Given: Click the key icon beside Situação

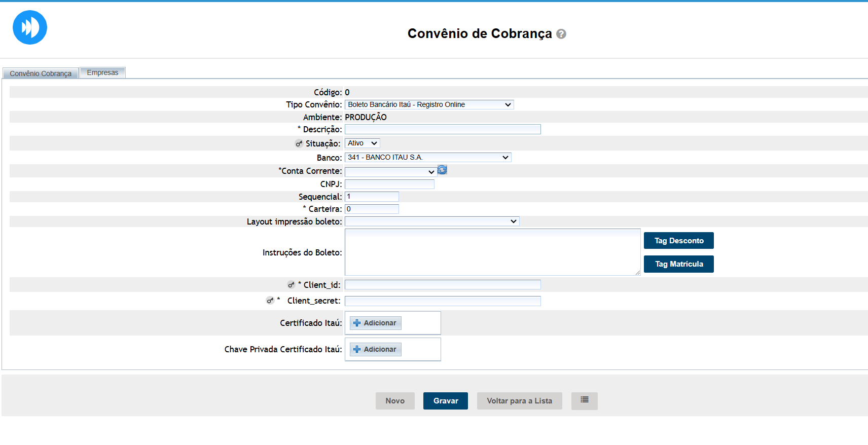Looking at the screenshot, I should (299, 144).
